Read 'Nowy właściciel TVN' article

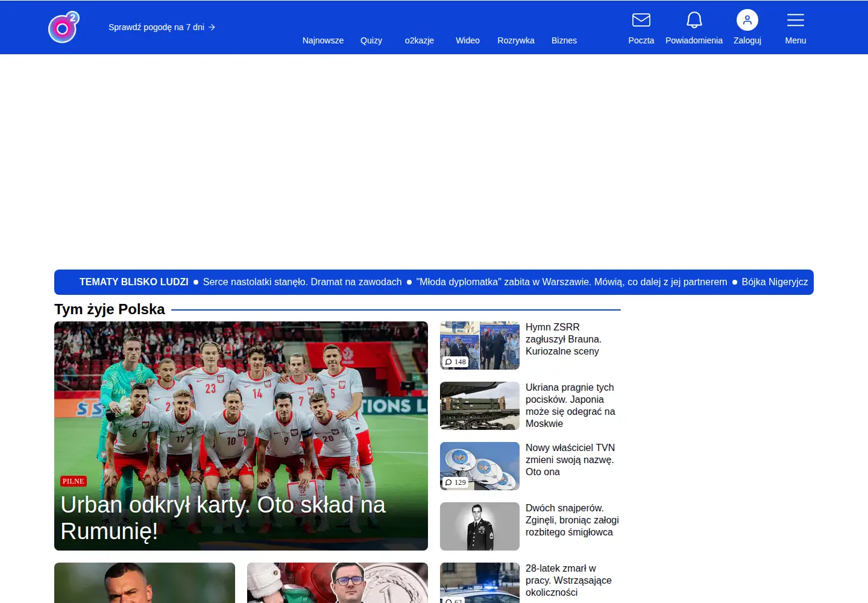(x=570, y=459)
